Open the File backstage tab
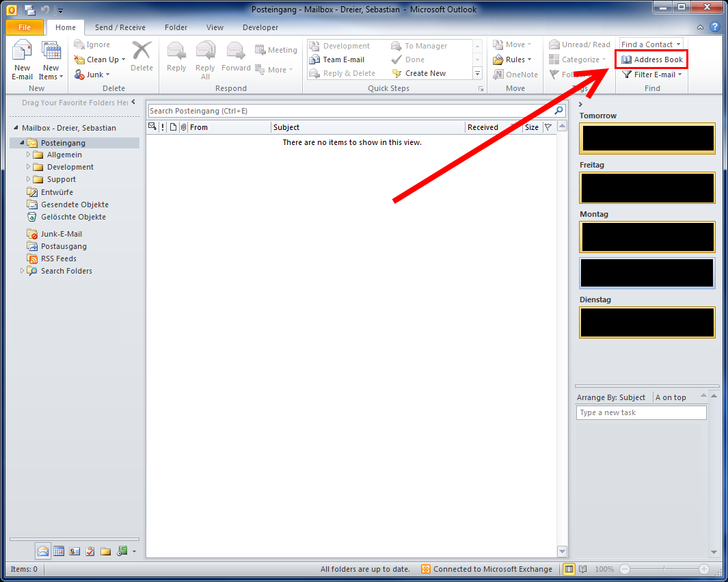The image size is (728, 582). [x=25, y=27]
